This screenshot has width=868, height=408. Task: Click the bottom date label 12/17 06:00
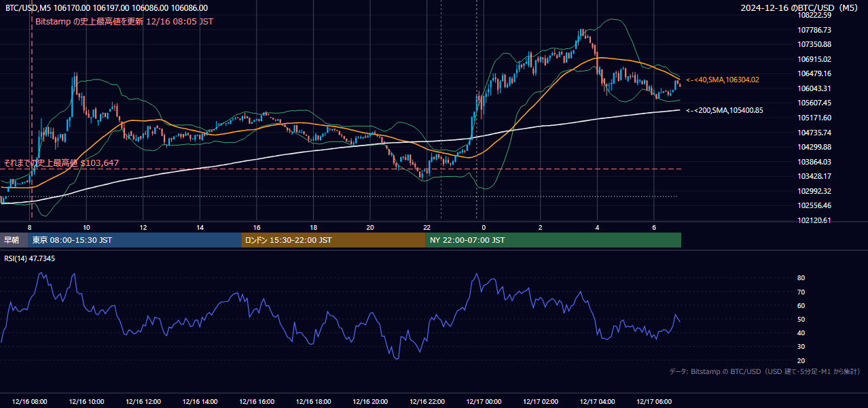[x=654, y=402]
